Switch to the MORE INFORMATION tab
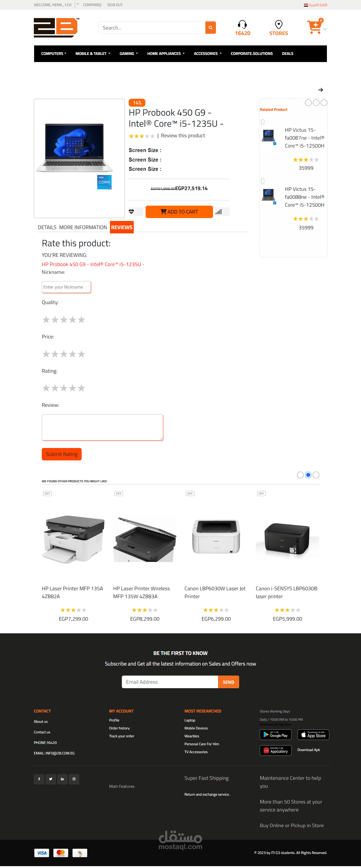Image resolution: width=361 pixels, height=868 pixels. [x=83, y=227]
